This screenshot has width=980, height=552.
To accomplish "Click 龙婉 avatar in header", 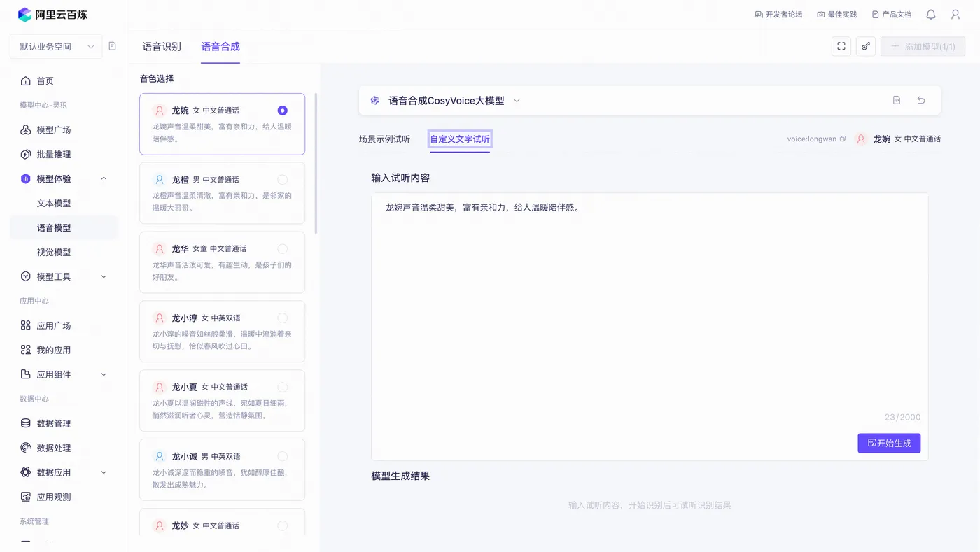I will pyautogui.click(x=861, y=139).
